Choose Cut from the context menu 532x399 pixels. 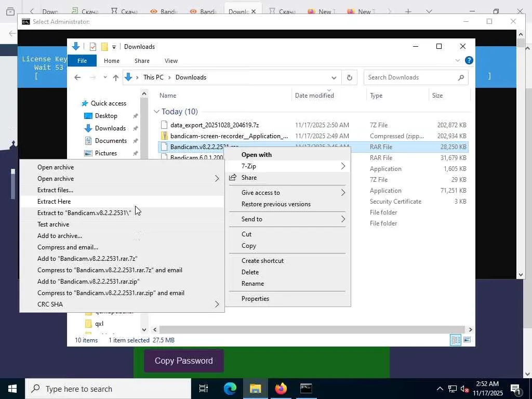click(287, 234)
